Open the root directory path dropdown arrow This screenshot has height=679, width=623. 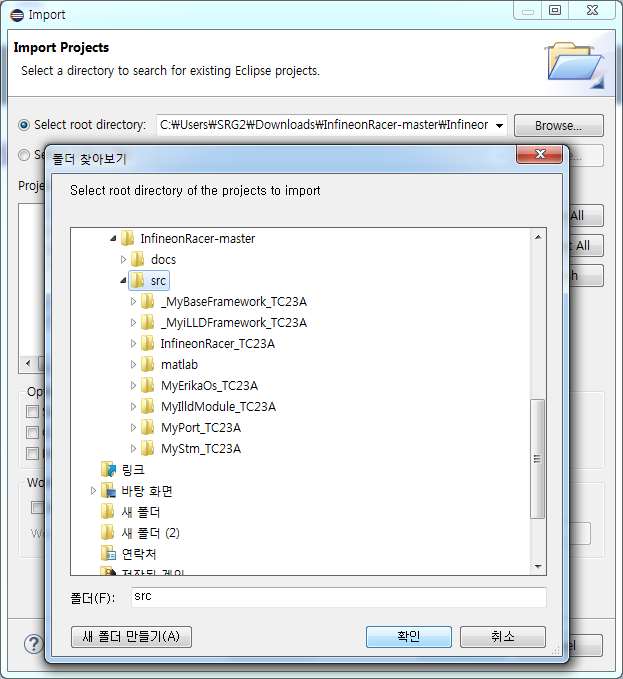[x=499, y=126]
